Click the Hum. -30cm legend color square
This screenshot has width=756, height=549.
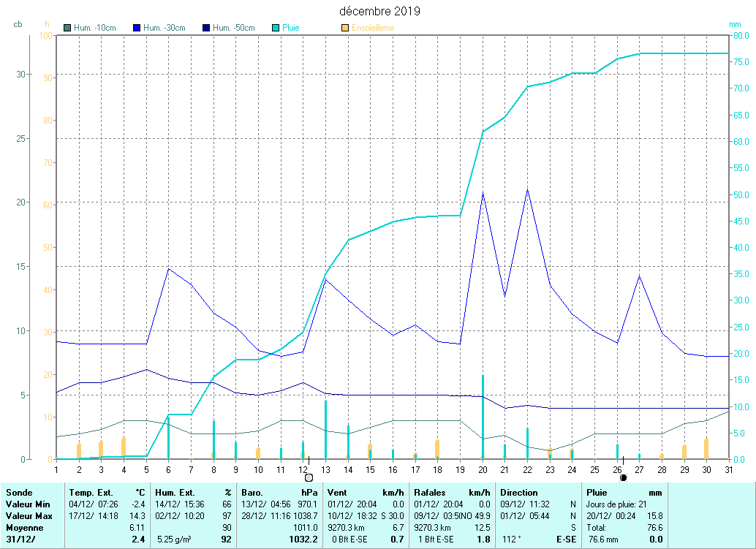(137, 28)
